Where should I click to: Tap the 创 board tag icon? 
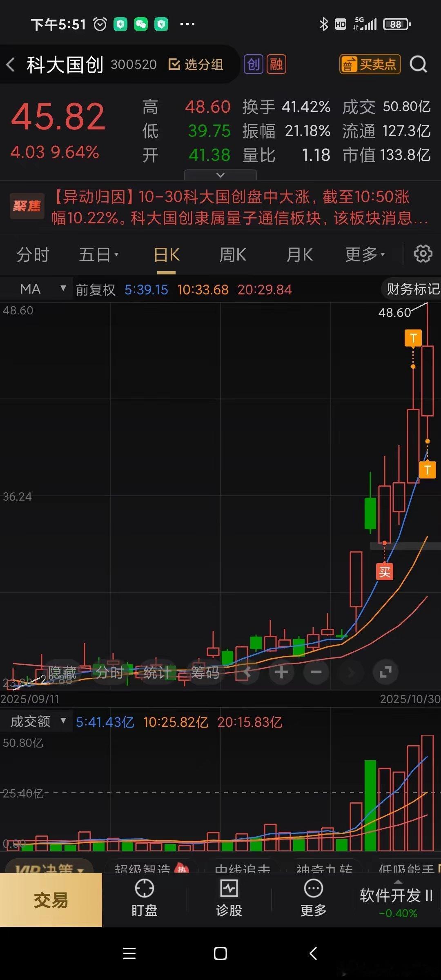254,65
